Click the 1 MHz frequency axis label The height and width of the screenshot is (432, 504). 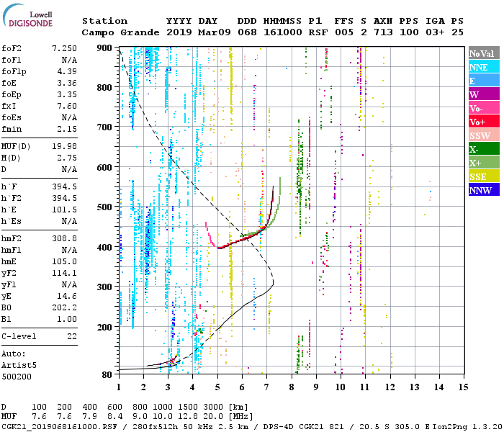[119, 387]
